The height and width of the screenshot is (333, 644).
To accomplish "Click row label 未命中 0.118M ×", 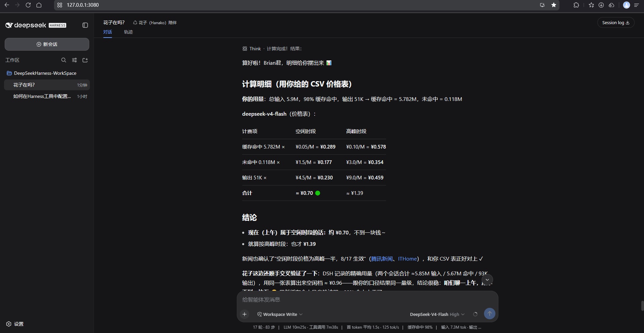I will point(261,162).
